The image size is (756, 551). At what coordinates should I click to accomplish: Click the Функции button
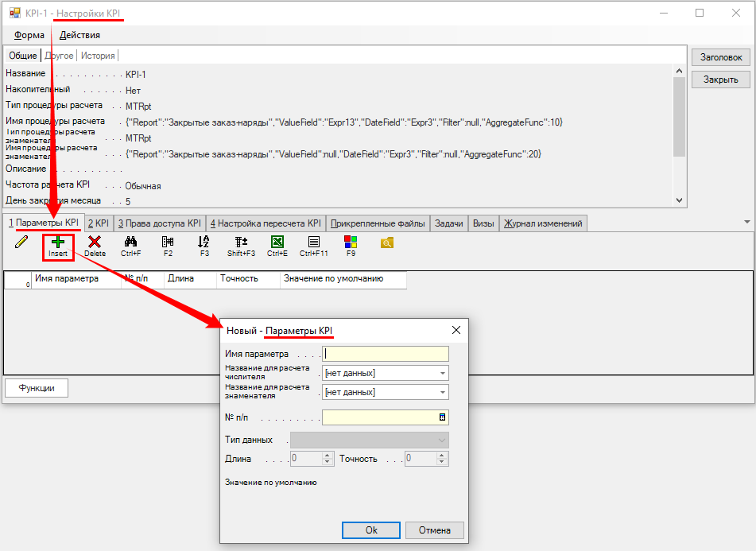point(37,388)
